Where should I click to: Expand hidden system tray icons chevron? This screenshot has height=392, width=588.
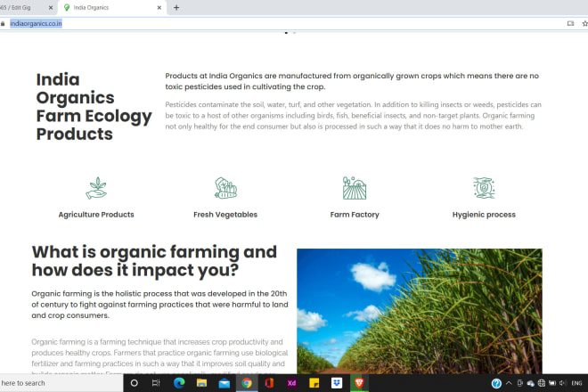click(x=509, y=383)
